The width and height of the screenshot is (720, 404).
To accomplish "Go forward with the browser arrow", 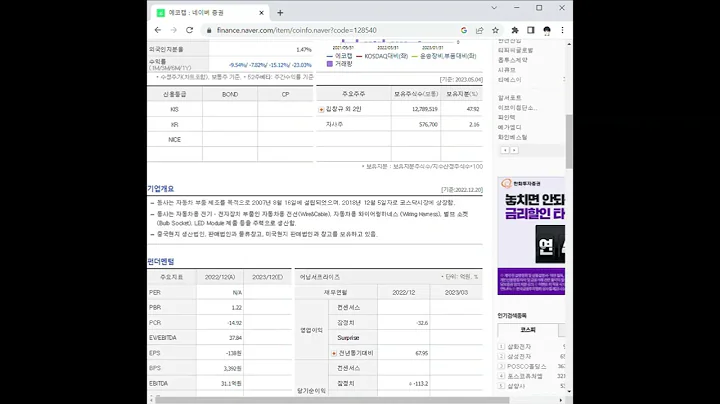I will click(x=174, y=30).
